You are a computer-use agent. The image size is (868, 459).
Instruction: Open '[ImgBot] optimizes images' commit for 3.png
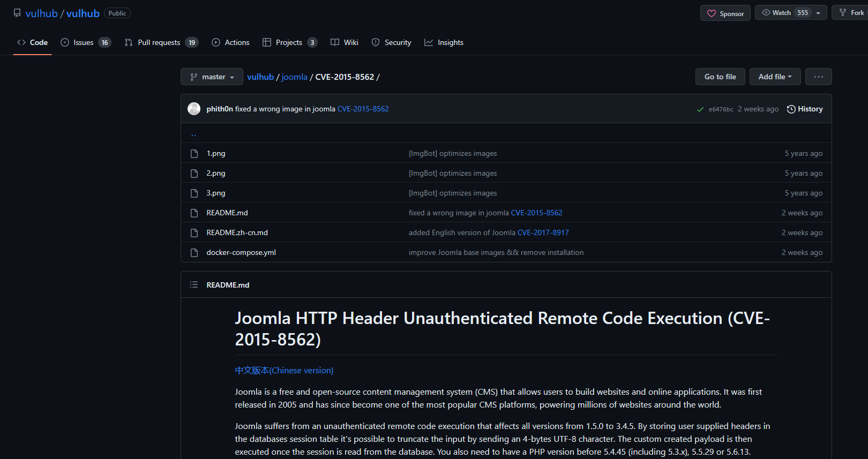[453, 193]
